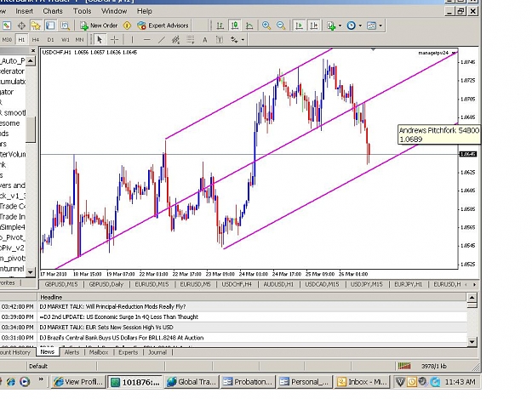Switch to the EURJPY,H1 chart tab
This screenshot has width=532, height=399.
[409, 284]
